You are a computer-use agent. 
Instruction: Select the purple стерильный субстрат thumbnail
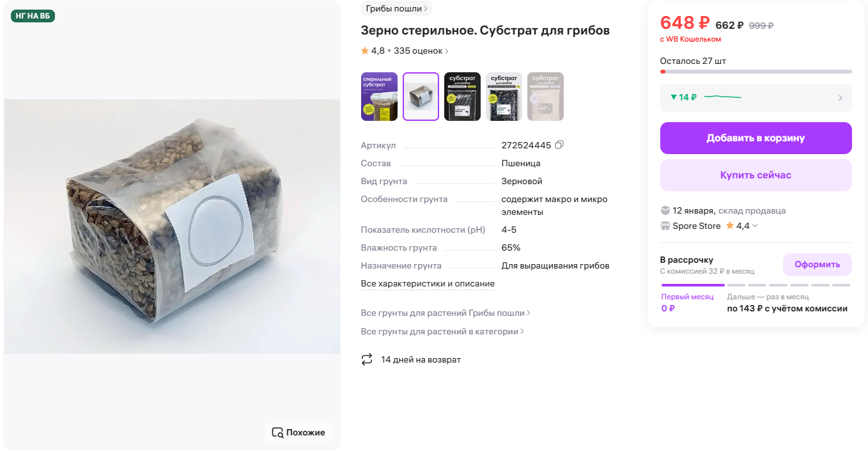[x=379, y=97]
